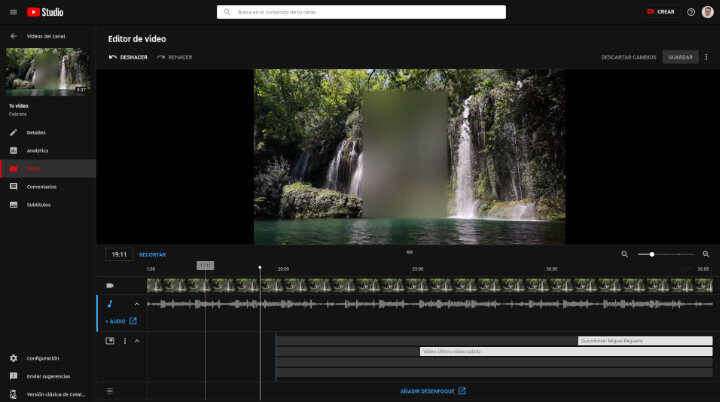Screen dimensions: 720x402
Task: Open the hamburger navigation menu
Action: (x=13, y=12)
